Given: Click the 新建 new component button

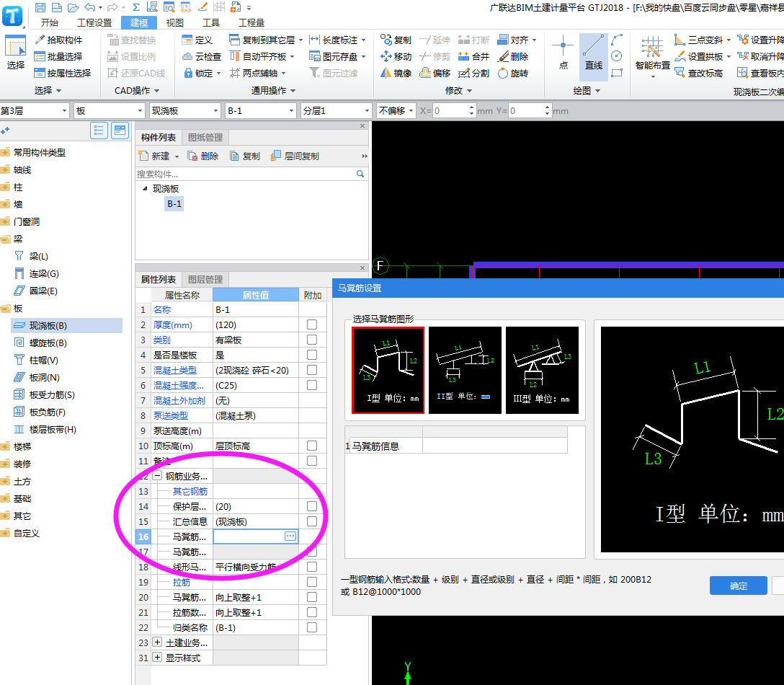Looking at the screenshot, I should pos(158,156).
